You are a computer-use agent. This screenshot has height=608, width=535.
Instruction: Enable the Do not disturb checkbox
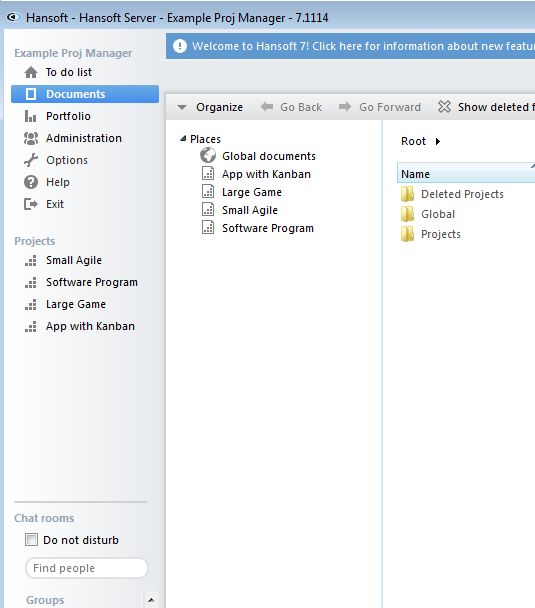coord(31,540)
